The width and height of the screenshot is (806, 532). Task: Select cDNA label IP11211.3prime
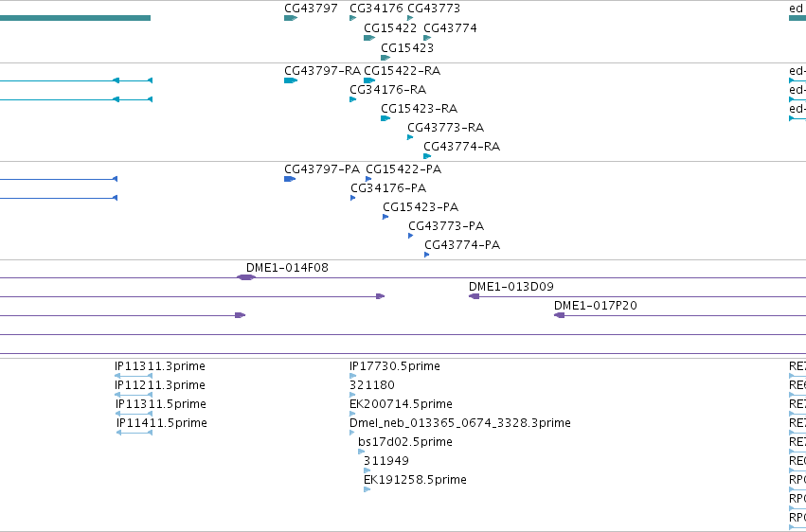(x=160, y=385)
